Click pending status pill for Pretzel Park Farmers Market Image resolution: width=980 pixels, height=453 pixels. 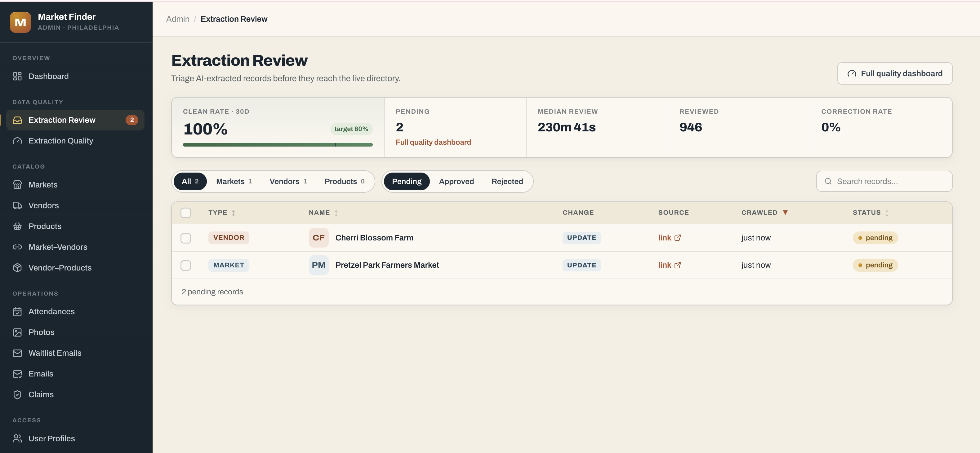[x=875, y=265]
